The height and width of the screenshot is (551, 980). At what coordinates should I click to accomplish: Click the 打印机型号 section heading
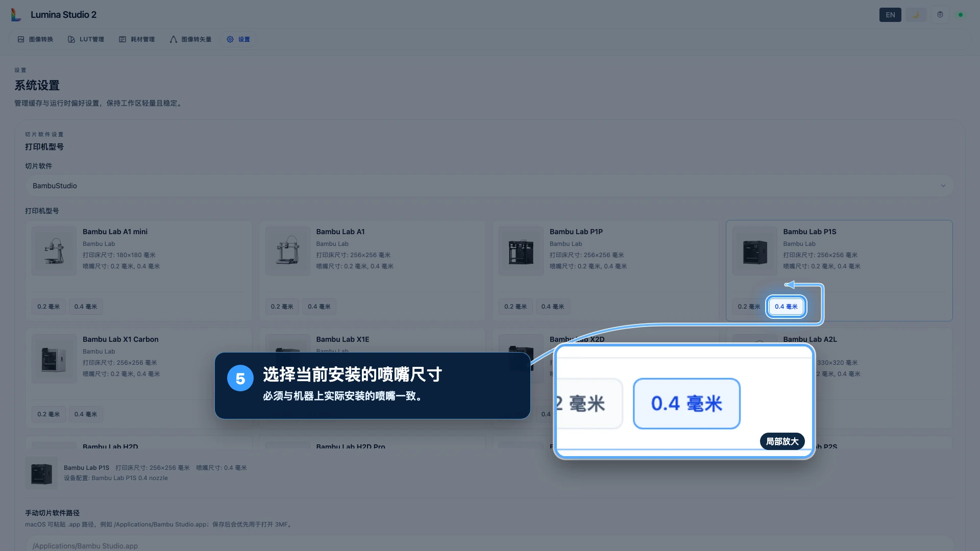(x=44, y=147)
